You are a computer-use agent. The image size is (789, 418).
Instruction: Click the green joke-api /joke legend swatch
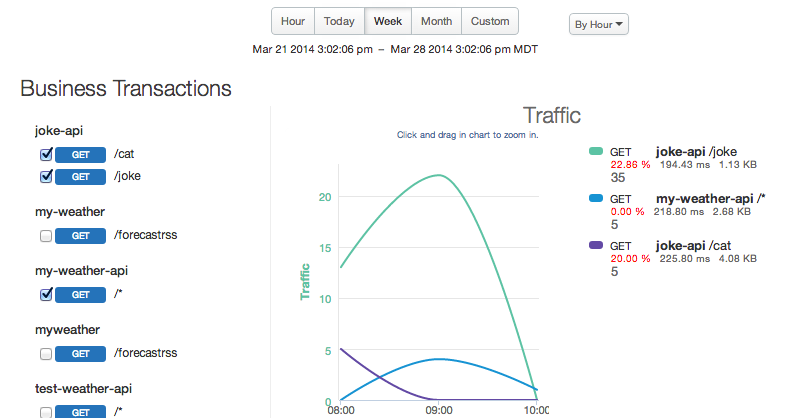(x=596, y=151)
